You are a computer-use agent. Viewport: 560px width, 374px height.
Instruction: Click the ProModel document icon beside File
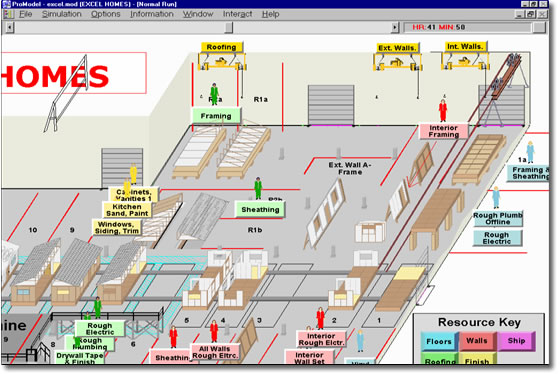pos(8,14)
